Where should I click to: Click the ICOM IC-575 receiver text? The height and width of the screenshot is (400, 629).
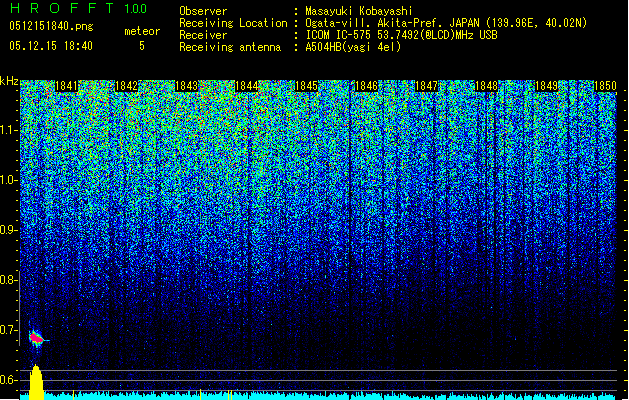(x=401, y=35)
